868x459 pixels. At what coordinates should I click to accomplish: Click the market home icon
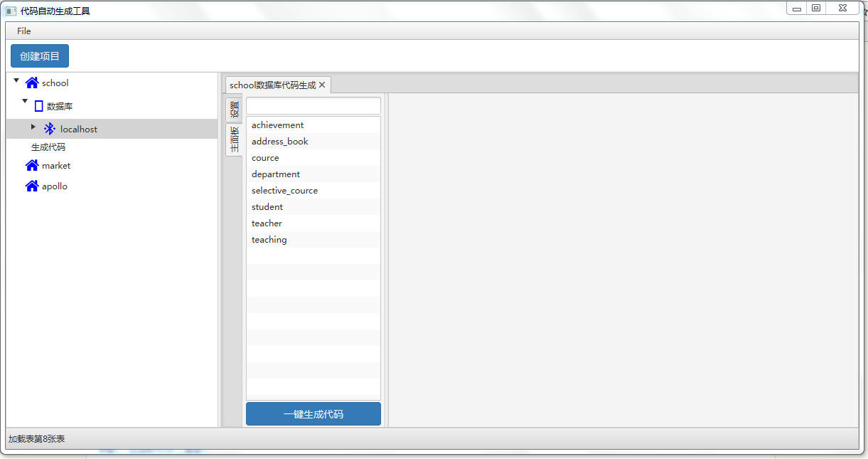click(32, 165)
